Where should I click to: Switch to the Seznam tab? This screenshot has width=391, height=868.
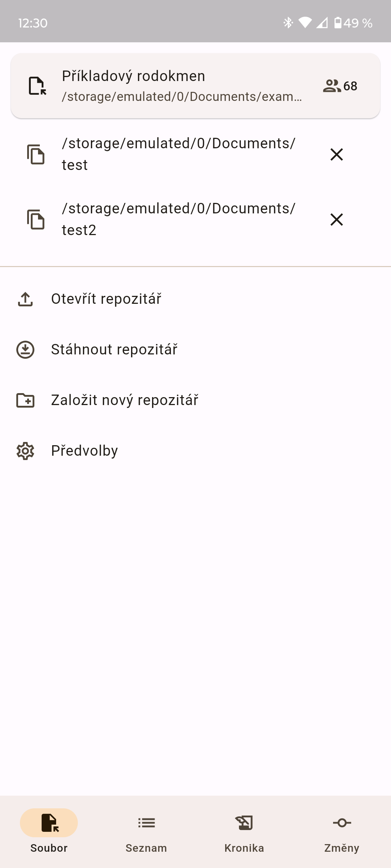[x=146, y=831]
